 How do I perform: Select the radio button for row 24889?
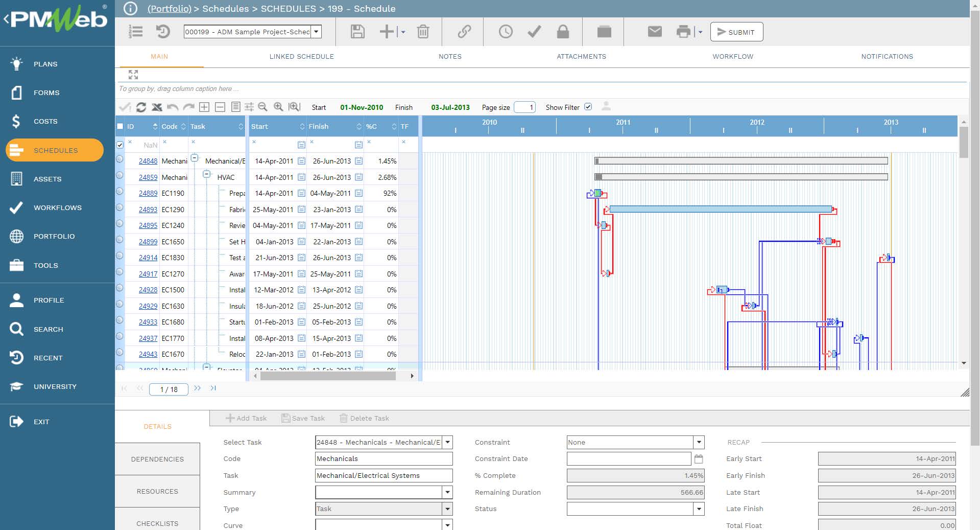pyautogui.click(x=119, y=192)
